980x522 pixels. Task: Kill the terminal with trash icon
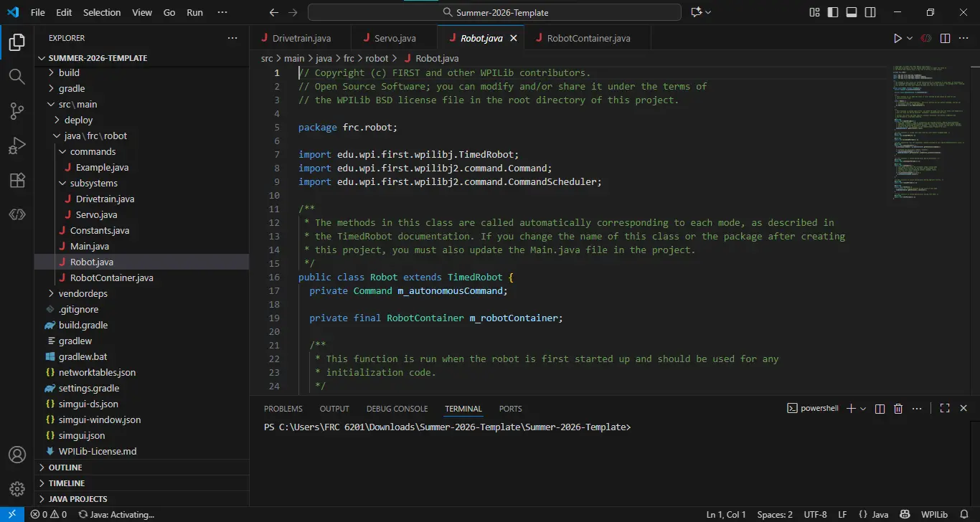point(898,408)
